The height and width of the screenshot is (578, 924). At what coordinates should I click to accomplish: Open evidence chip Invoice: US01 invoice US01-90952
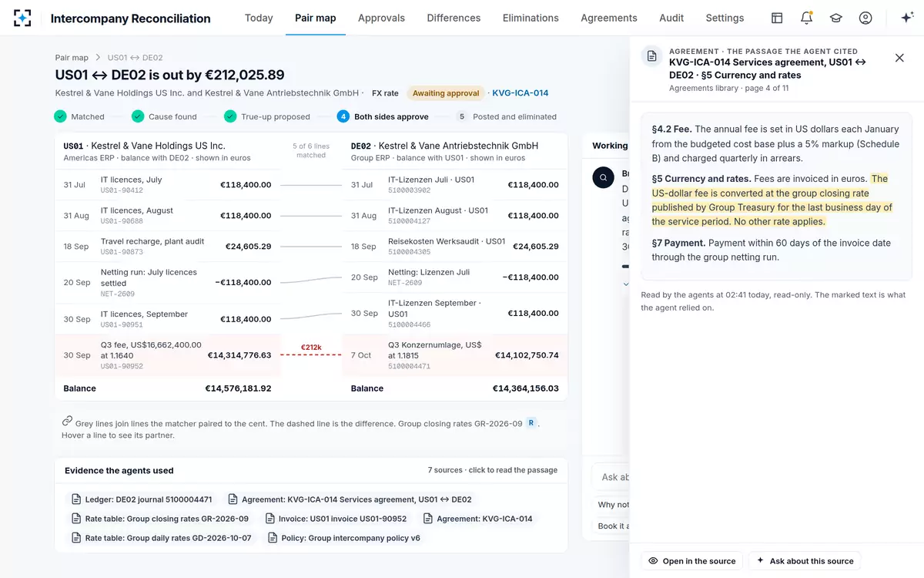336,519
